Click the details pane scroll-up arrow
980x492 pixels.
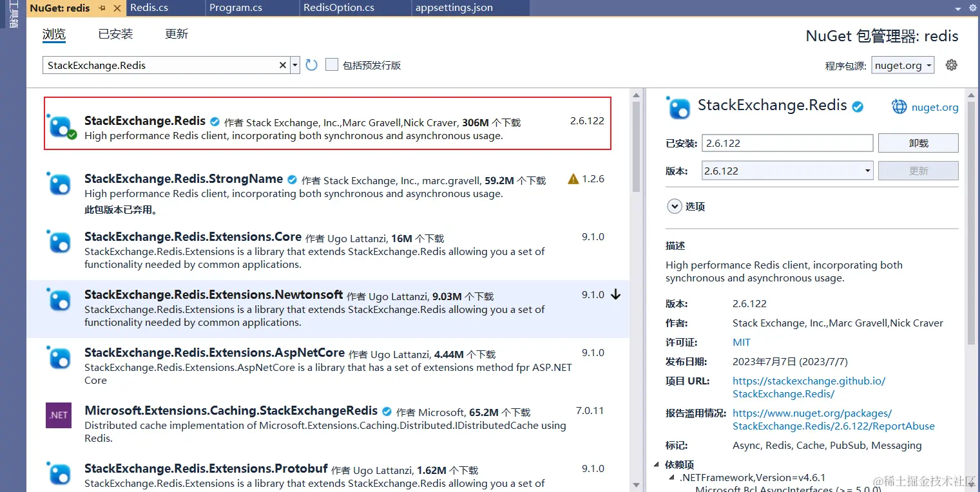click(x=972, y=96)
